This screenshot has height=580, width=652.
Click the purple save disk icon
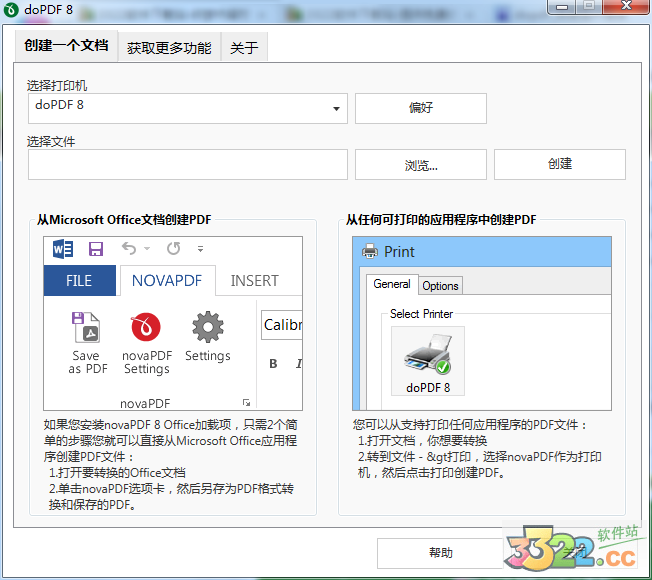[96, 249]
